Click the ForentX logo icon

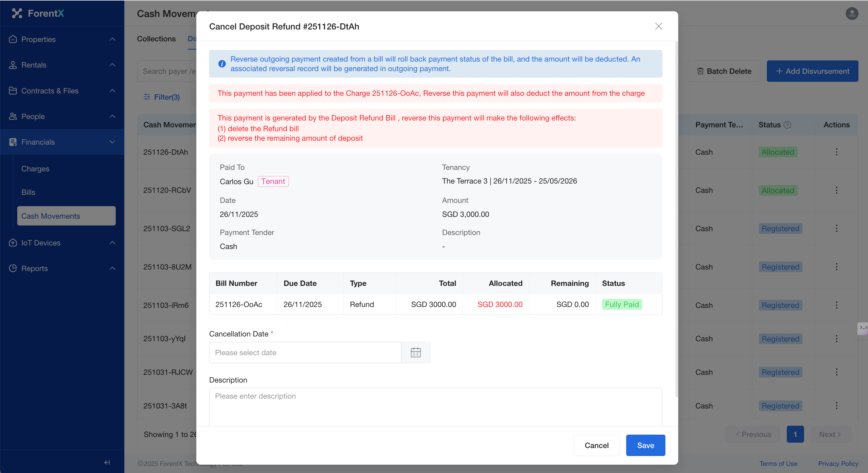pyautogui.click(x=17, y=13)
